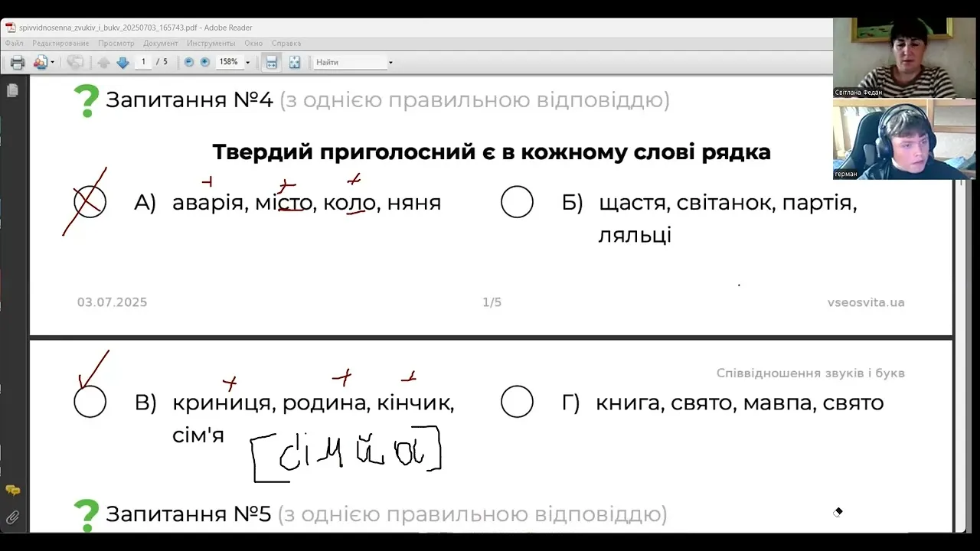Click the Найти search text field
This screenshot has height=551, width=980.
(x=348, y=62)
